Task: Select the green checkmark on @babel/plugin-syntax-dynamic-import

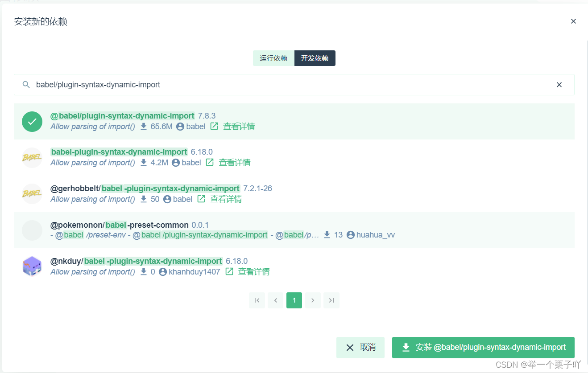Action: [x=32, y=122]
